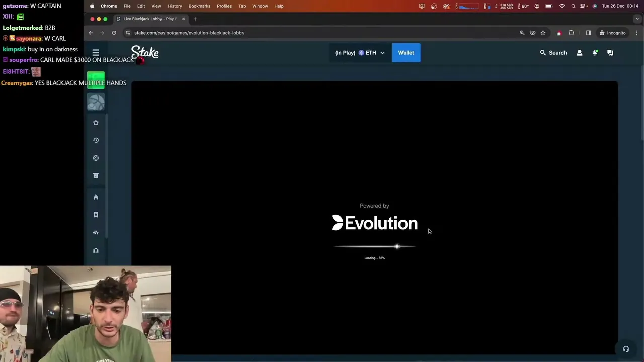The height and width of the screenshot is (362, 644).
Task: Open the View menu
Action: coord(156,6)
